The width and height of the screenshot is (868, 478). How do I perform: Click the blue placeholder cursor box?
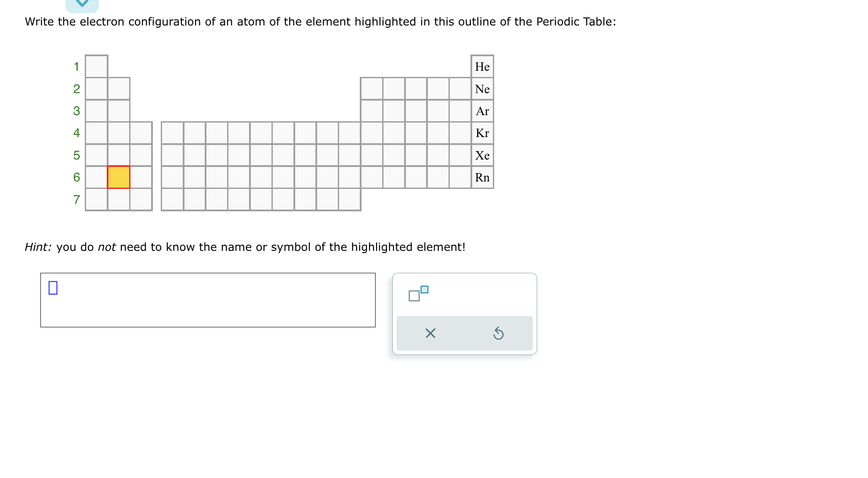point(53,288)
